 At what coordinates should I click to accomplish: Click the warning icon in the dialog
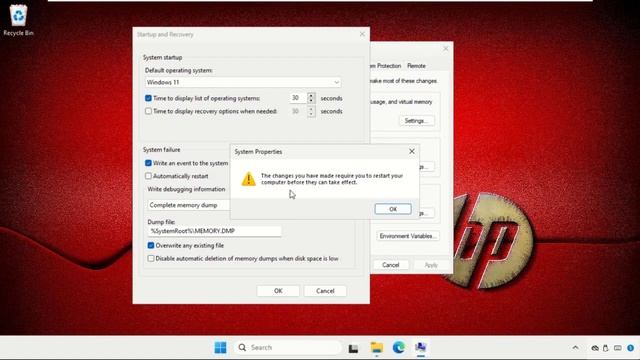tap(248, 179)
